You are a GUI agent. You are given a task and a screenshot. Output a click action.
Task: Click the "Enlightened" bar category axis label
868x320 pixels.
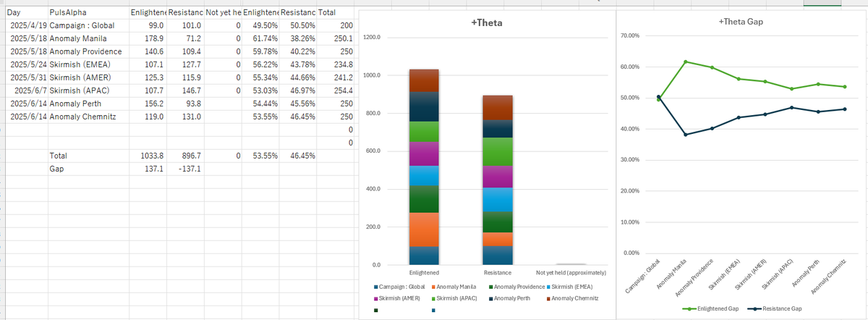coord(422,272)
